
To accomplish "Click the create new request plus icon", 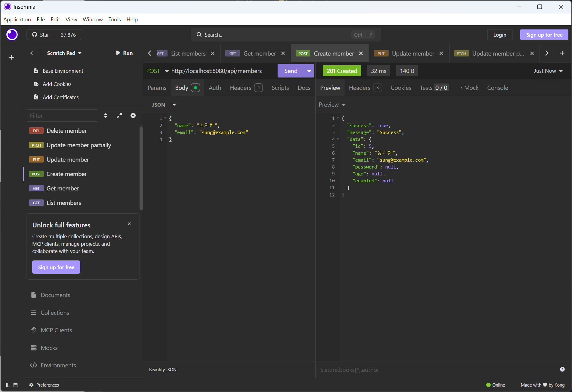I will 133,116.
